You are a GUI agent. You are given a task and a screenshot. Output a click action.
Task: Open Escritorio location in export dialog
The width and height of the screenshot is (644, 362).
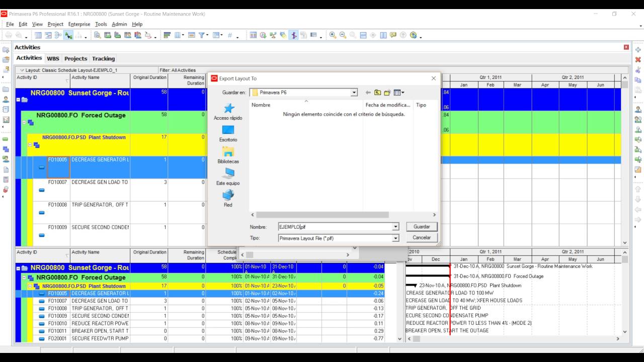(228, 134)
